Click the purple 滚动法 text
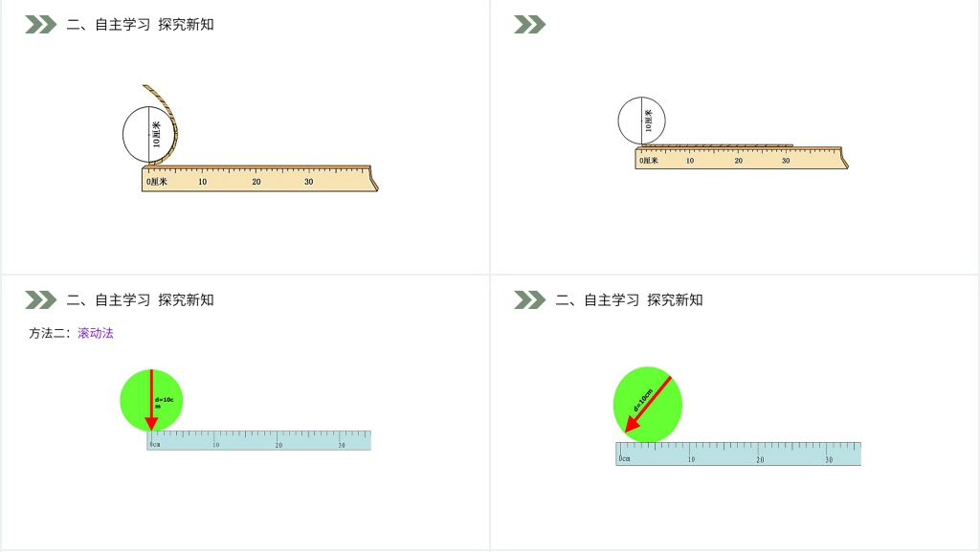The height and width of the screenshot is (552, 980). (x=96, y=334)
